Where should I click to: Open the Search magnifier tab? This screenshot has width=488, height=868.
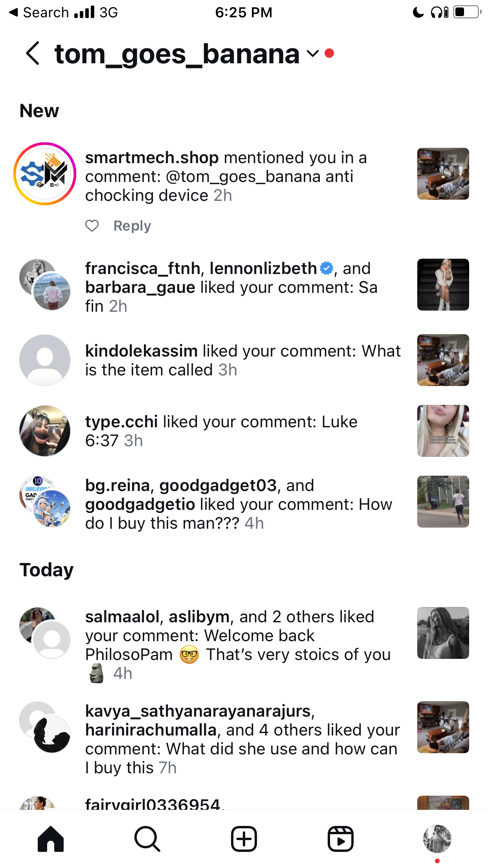(x=147, y=839)
